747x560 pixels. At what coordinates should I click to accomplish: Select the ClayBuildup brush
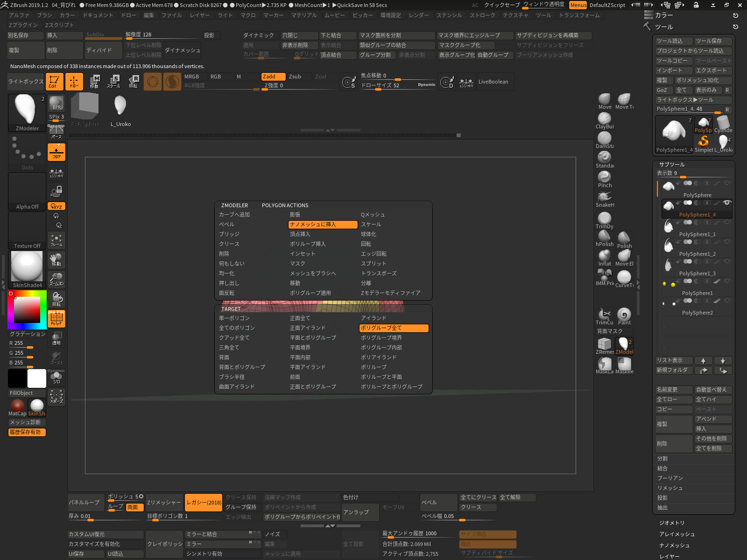tap(605, 121)
